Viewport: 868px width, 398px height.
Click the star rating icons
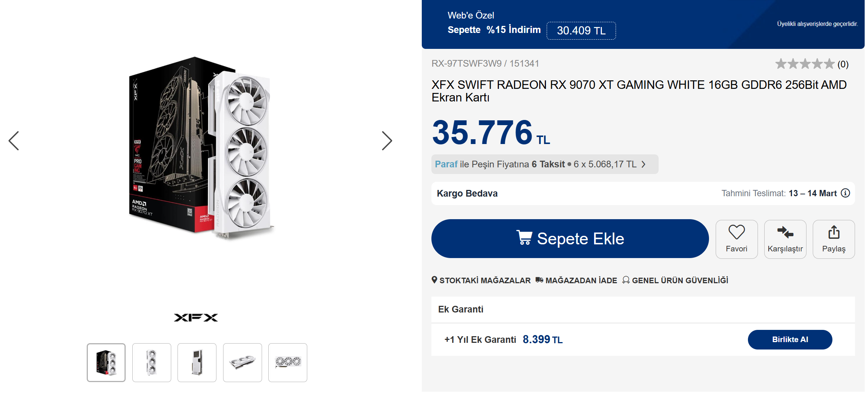pyautogui.click(x=805, y=64)
